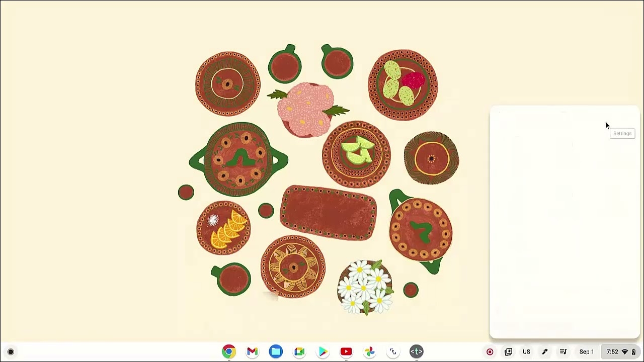Launch Google Meet from the shelf
Viewport: 644px width, 362px height.
pyautogui.click(x=299, y=352)
